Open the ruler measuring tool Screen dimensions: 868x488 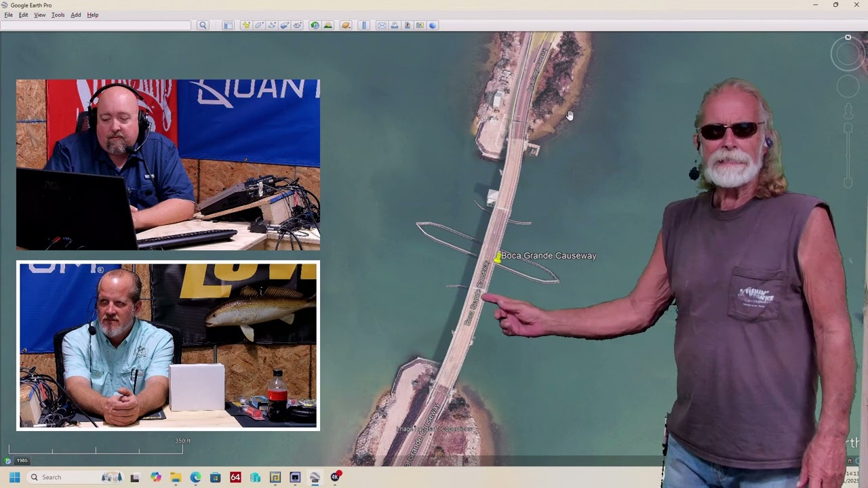tap(364, 25)
